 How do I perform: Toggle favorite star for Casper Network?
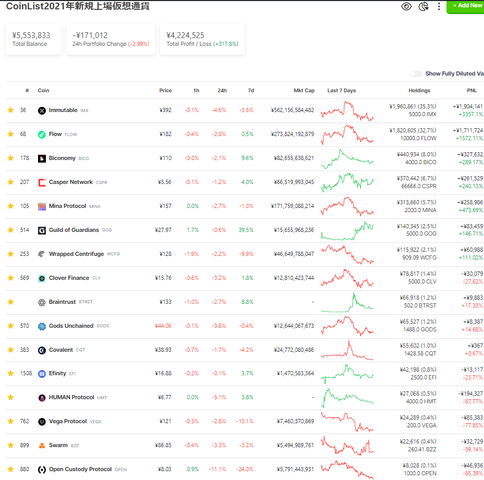[11, 182]
